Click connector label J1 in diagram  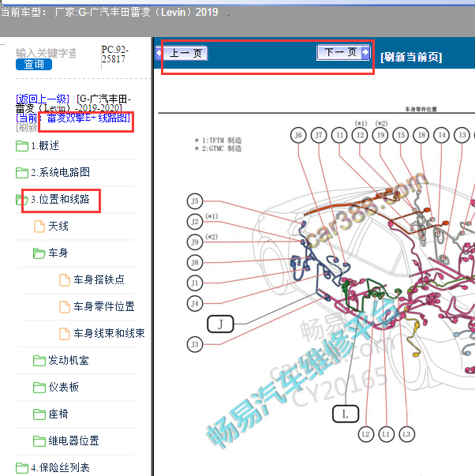coord(195,283)
